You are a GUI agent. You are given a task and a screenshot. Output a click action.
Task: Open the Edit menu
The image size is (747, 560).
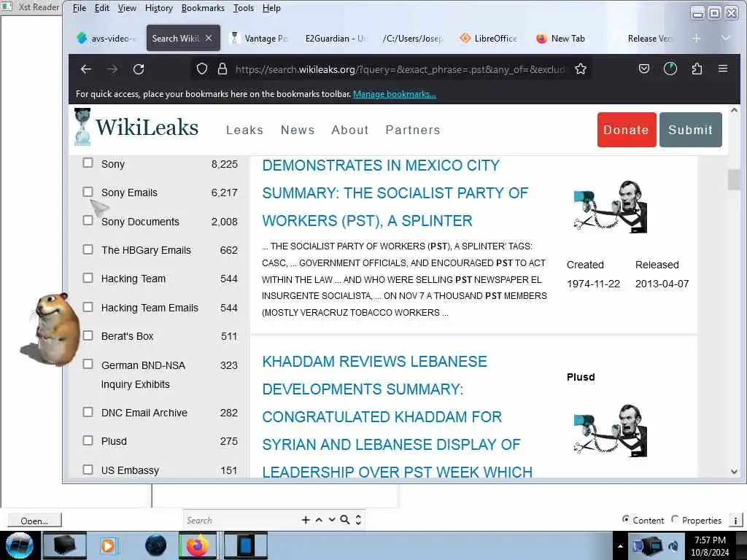(102, 8)
